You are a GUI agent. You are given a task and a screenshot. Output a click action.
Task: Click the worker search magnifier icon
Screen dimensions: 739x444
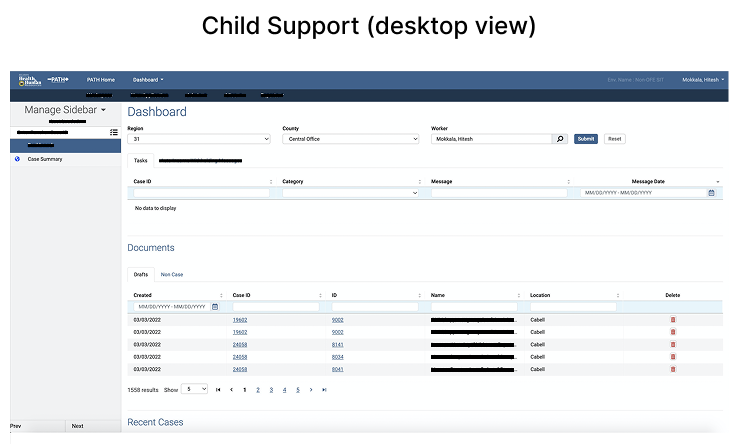coord(560,139)
